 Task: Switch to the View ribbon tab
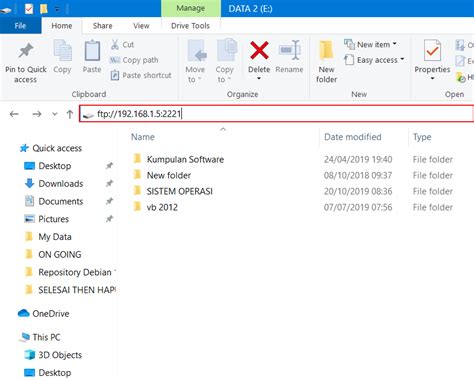click(x=141, y=26)
